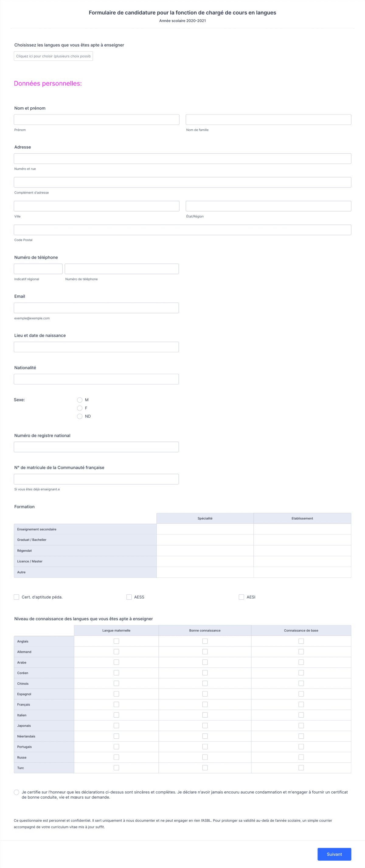365x868 pixels.
Task: Click the Indicatif régional input field
Action: [x=38, y=268]
